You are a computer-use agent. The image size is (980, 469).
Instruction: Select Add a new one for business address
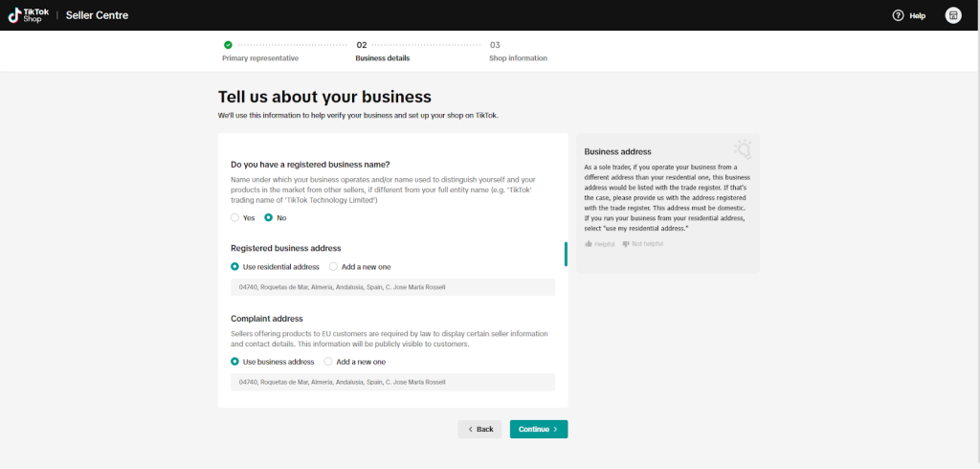coord(333,267)
